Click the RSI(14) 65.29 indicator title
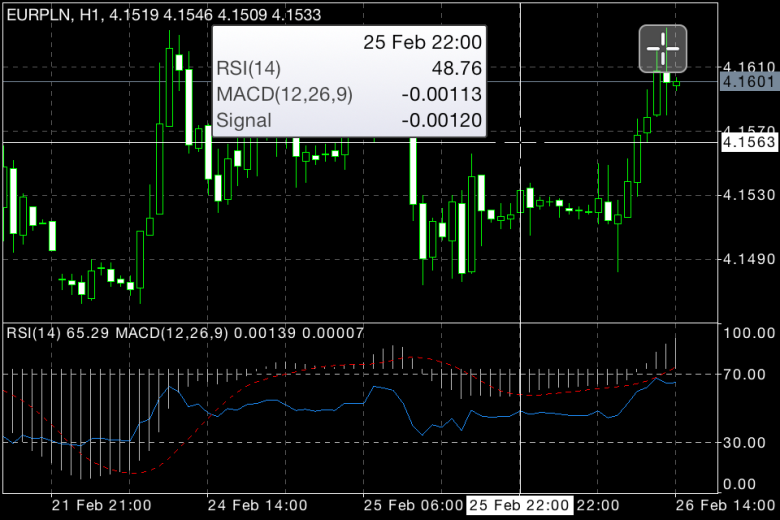Image resolution: width=780 pixels, height=520 pixels. (x=58, y=332)
